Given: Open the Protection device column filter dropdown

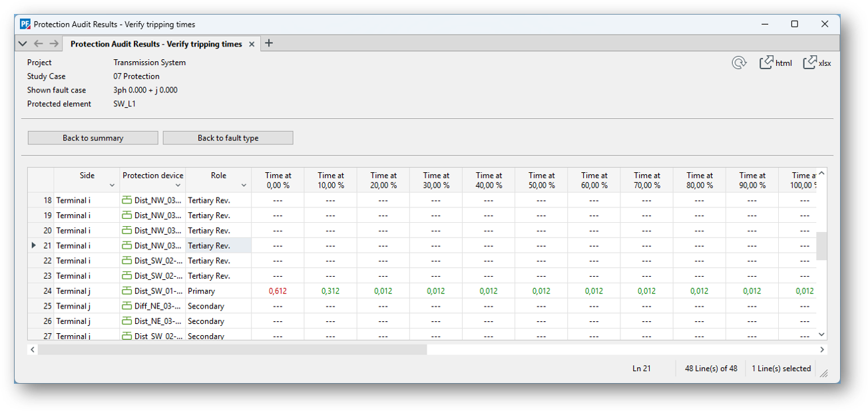Looking at the screenshot, I should 178,186.
